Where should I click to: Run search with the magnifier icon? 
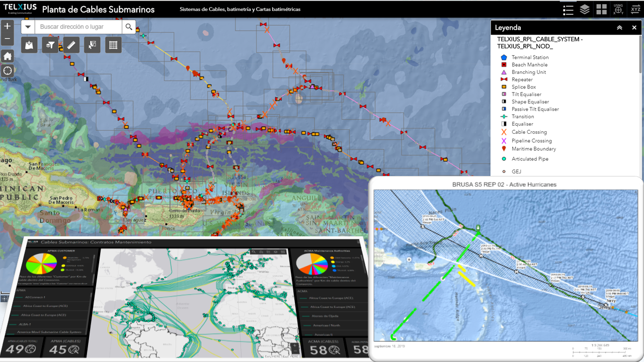click(129, 27)
